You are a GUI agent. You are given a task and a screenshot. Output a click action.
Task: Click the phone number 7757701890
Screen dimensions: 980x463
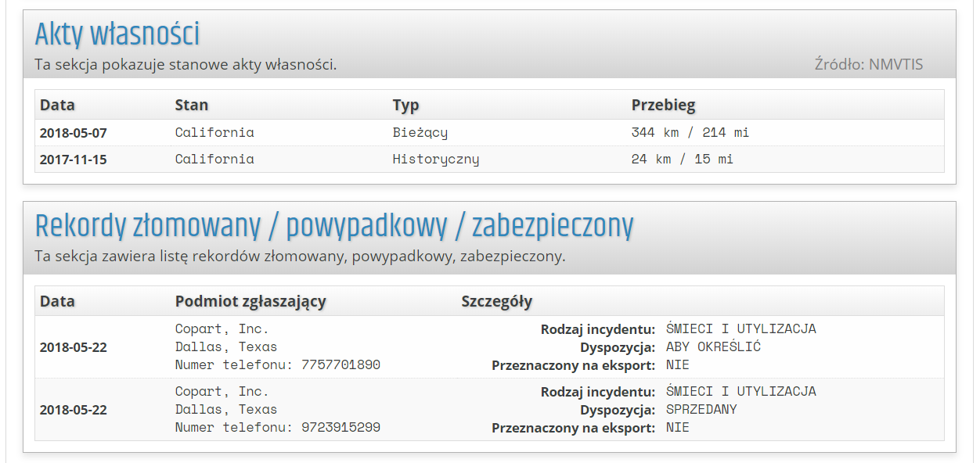coord(340,365)
